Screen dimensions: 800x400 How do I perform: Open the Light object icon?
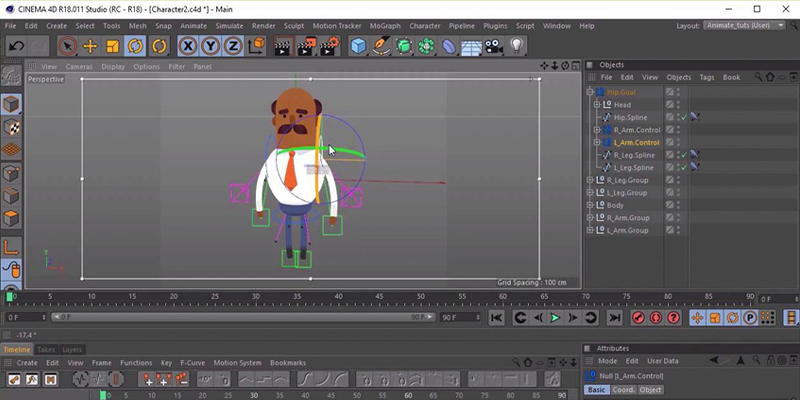(517, 46)
